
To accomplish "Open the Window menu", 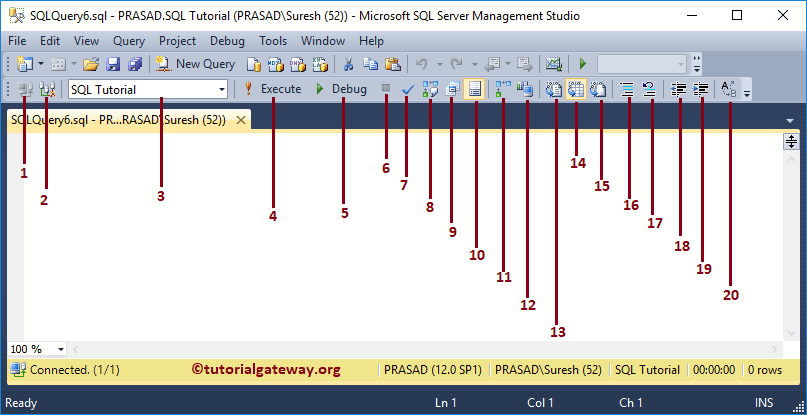I will 323,41.
